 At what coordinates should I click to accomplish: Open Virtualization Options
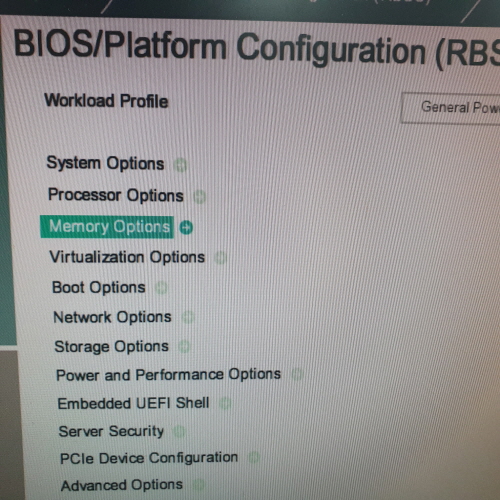click(x=127, y=257)
